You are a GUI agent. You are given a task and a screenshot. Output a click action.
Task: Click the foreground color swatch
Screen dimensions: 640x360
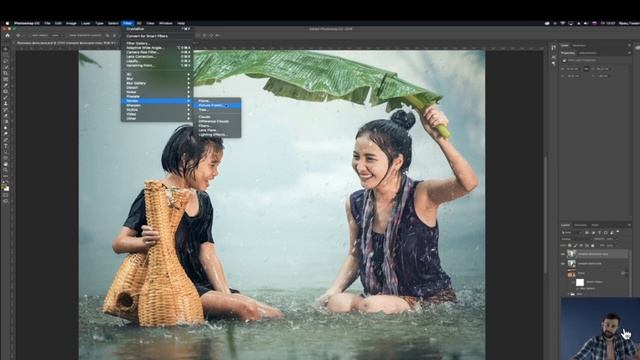click(4, 187)
